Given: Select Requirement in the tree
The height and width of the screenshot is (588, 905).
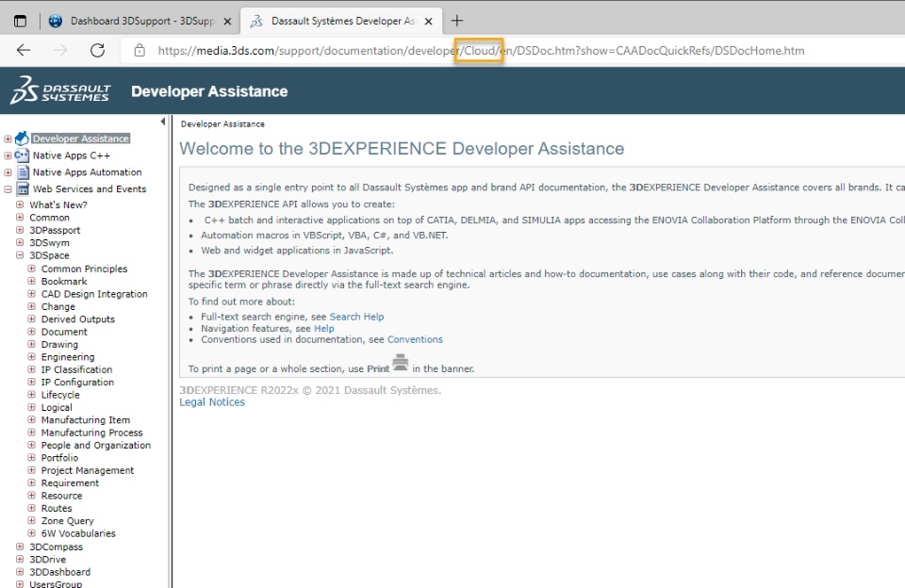Looking at the screenshot, I should 70,483.
